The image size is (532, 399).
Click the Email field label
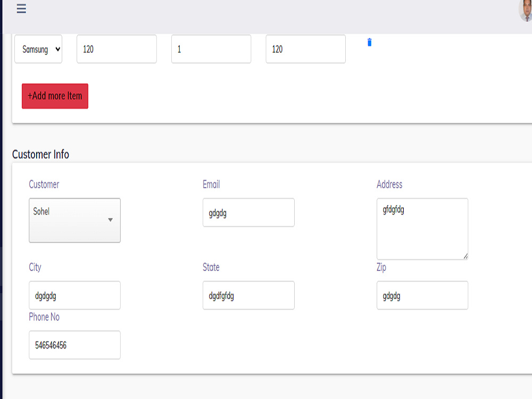211,184
